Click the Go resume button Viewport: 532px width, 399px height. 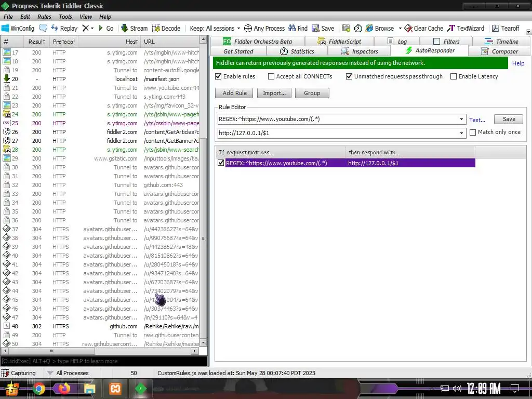pyautogui.click(x=106, y=28)
